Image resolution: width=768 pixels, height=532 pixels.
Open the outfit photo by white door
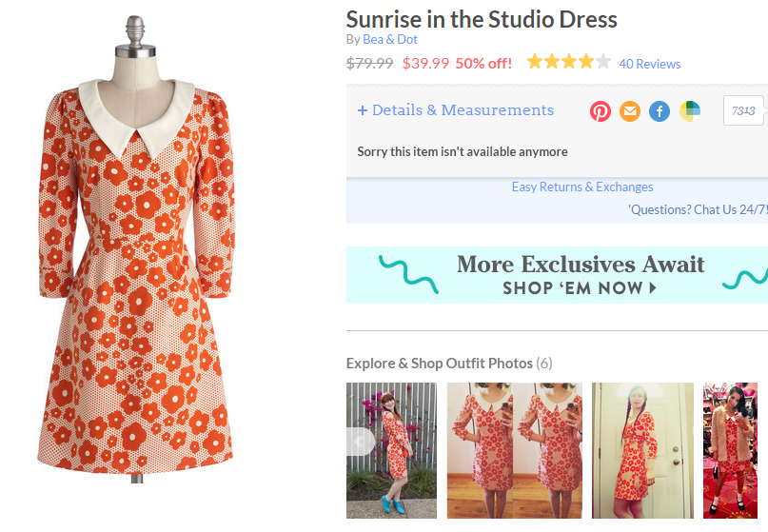[642, 450]
